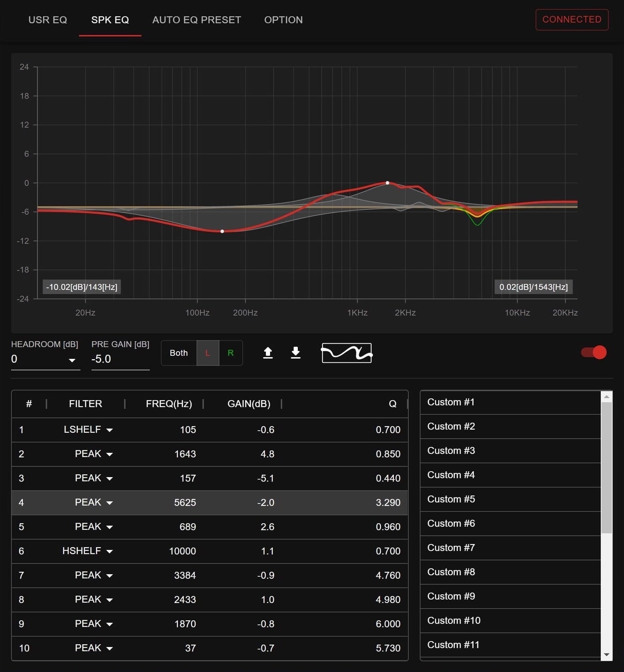
Task: Select the Custom #2 preset
Action: 510,427
